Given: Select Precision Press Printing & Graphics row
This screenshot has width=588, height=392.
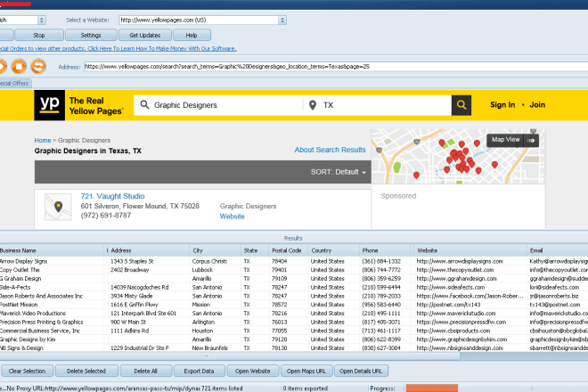Looking at the screenshot, I should point(294,322).
